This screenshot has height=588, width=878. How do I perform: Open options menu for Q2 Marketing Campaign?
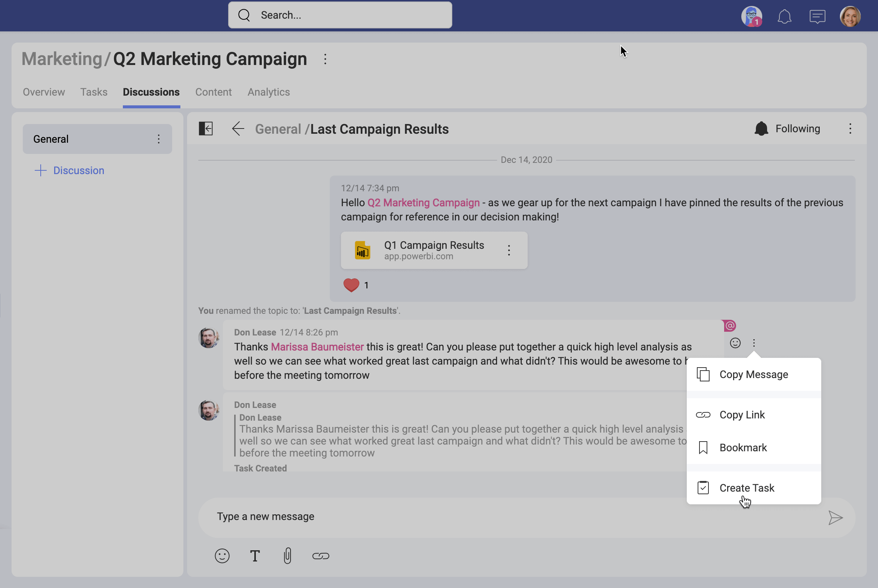[325, 59]
